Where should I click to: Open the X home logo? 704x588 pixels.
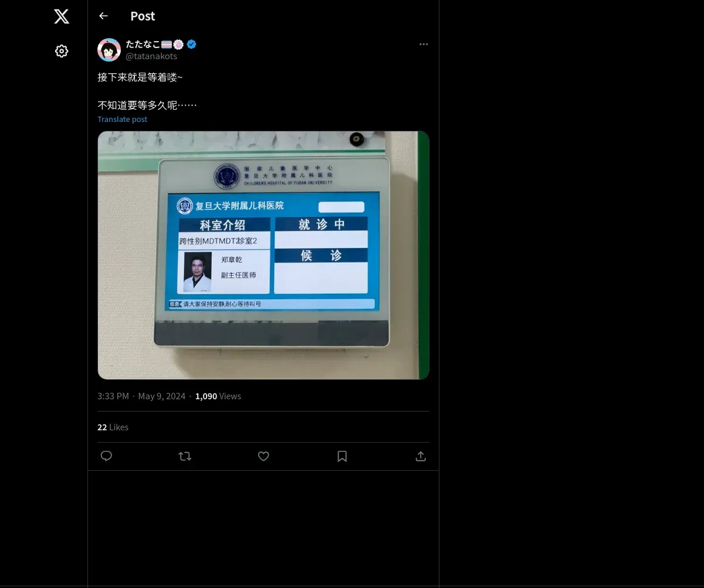click(x=62, y=16)
